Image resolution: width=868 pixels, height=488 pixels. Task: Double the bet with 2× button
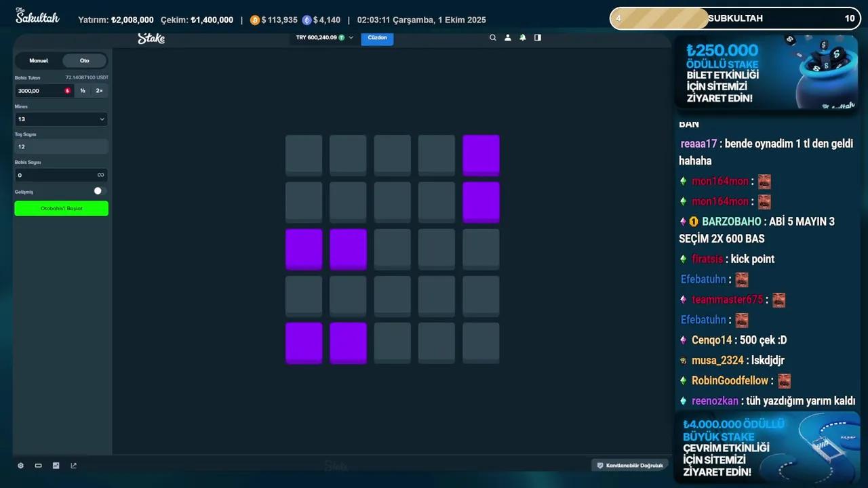[99, 91]
